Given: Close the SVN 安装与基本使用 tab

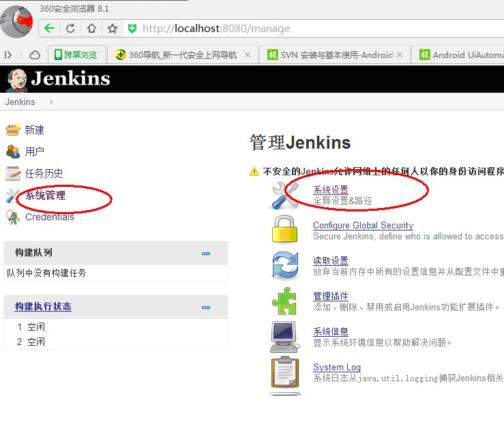Looking at the screenshot, I should pyautogui.click(x=400, y=55).
